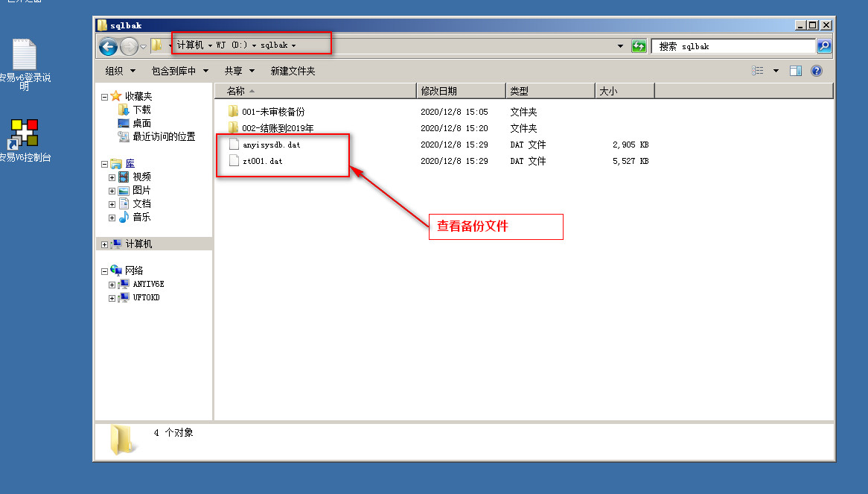
Task: Open the help question mark icon
Action: pos(816,71)
